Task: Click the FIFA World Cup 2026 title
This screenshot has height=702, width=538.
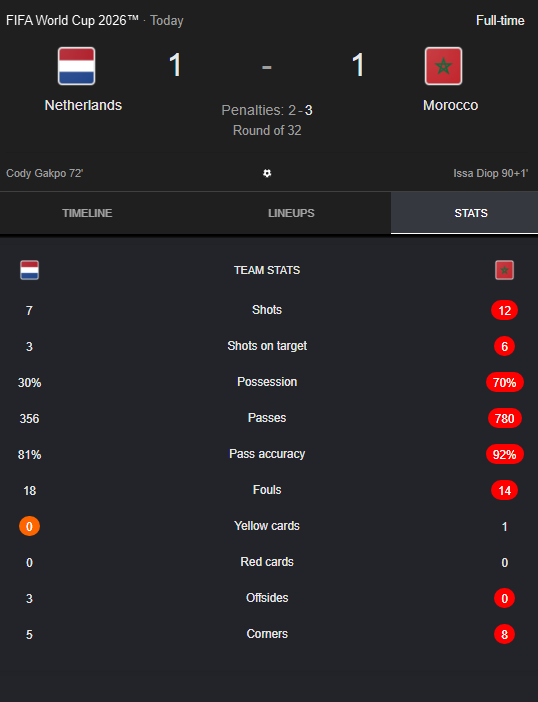Action: click(72, 21)
